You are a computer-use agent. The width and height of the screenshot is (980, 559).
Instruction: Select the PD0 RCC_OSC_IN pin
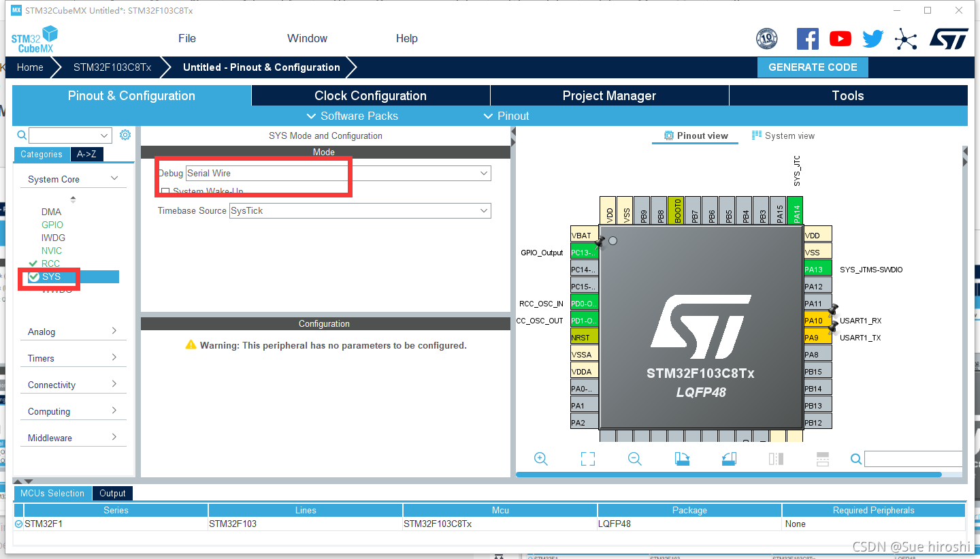[585, 303]
